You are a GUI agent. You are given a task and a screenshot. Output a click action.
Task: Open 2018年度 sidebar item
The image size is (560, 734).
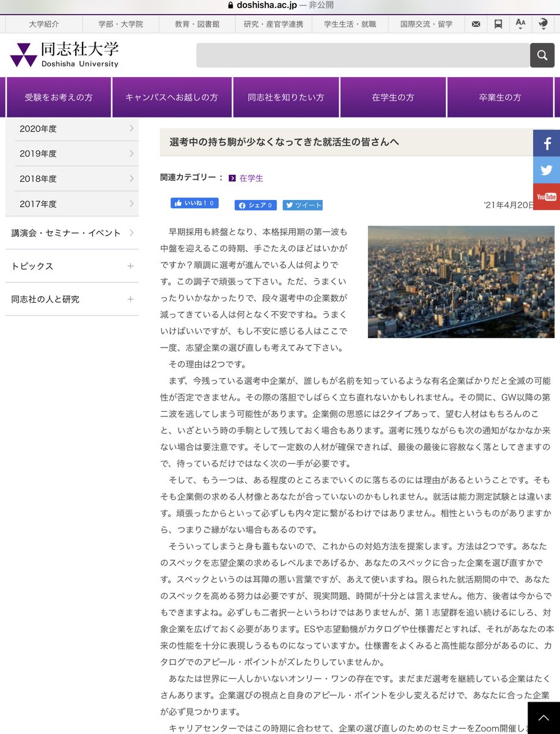point(77,179)
